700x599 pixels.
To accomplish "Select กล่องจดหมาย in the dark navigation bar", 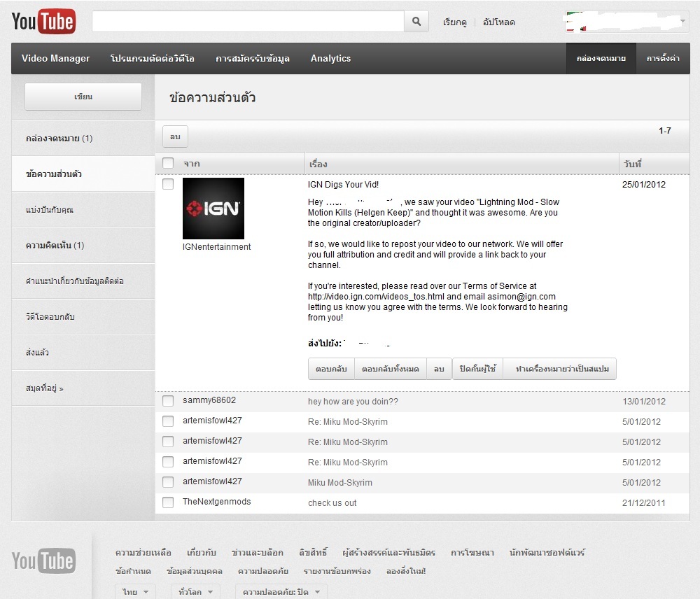I will pos(601,59).
